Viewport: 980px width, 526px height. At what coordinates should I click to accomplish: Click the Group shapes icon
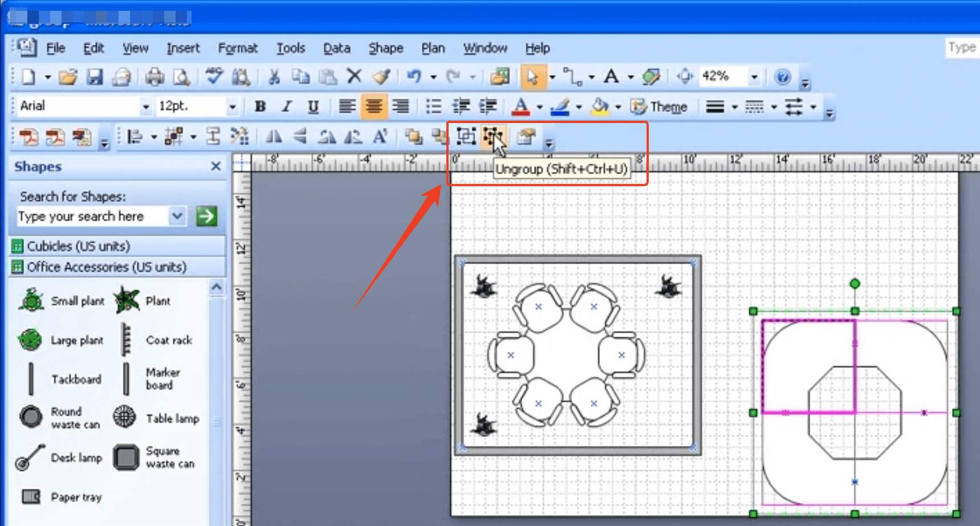pyautogui.click(x=466, y=137)
